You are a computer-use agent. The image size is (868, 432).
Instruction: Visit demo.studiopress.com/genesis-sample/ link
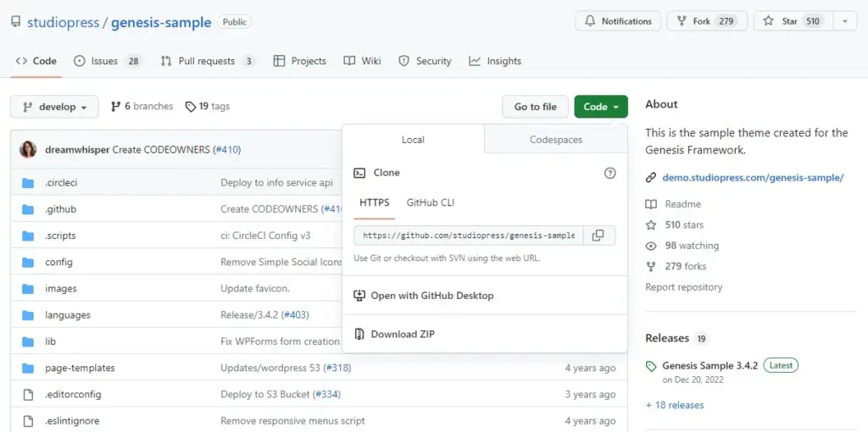click(753, 178)
